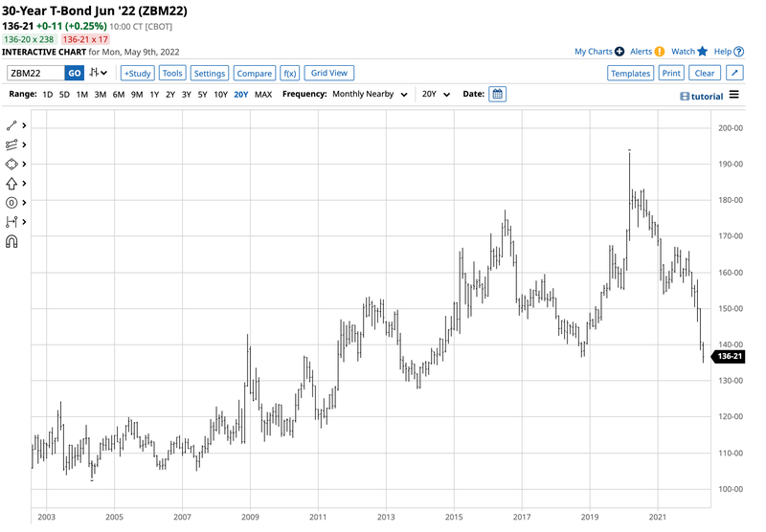Screen dimensions: 766x532
Task: Select the 1Y range
Action: 154,94
